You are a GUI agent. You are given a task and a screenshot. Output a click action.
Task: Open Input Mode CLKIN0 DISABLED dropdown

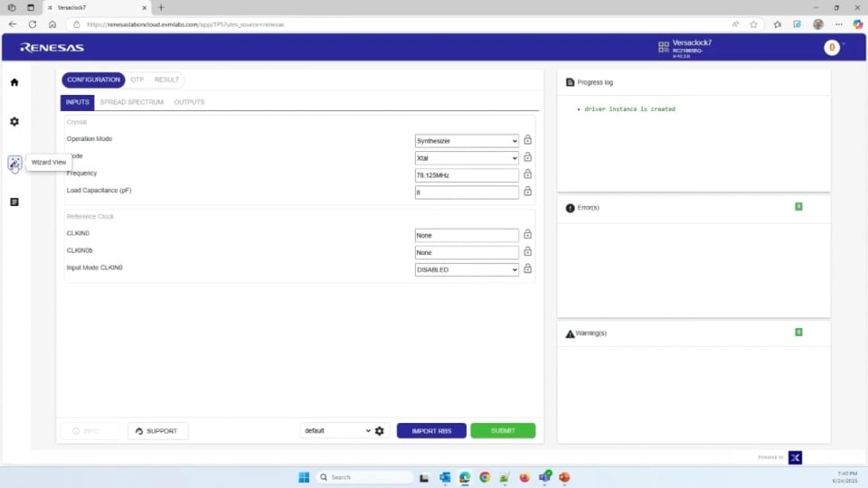[x=467, y=270]
